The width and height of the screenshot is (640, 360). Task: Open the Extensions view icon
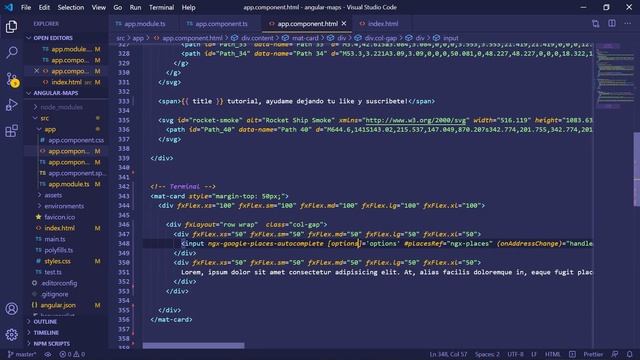11,131
